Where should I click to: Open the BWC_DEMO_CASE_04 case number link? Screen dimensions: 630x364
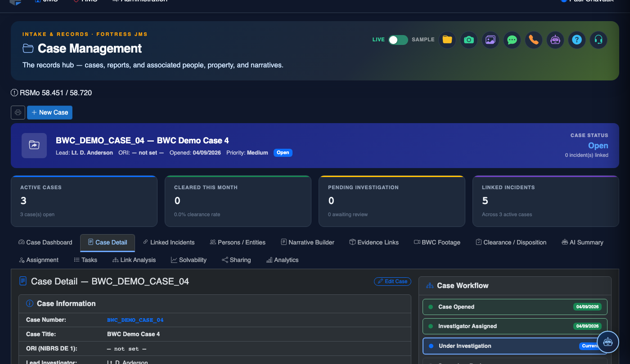(135, 320)
